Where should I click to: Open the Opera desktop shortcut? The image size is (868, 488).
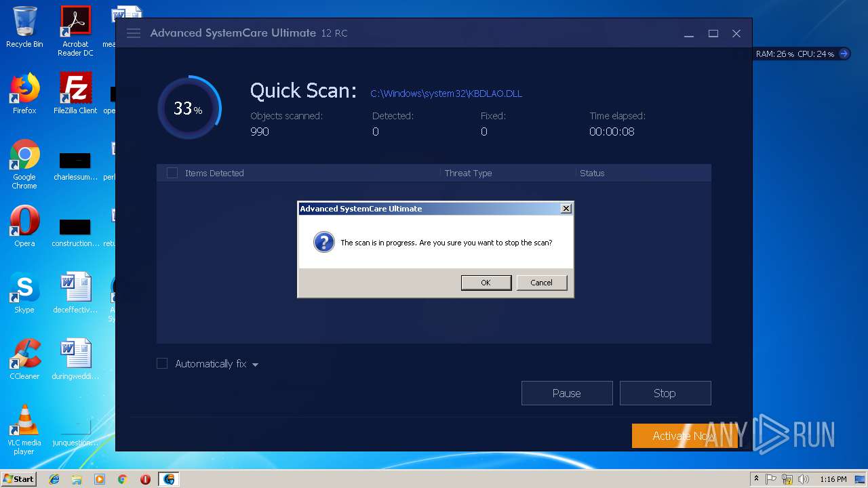pos(24,226)
